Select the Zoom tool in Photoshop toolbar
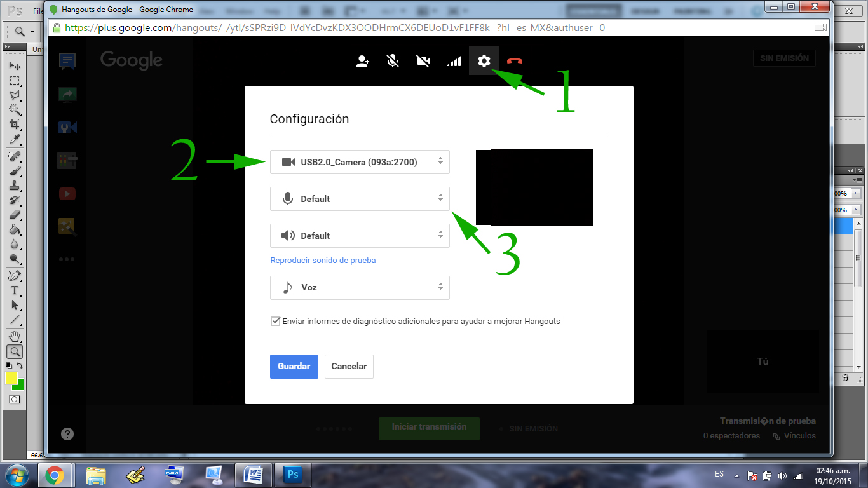 click(x=15, y=351)
